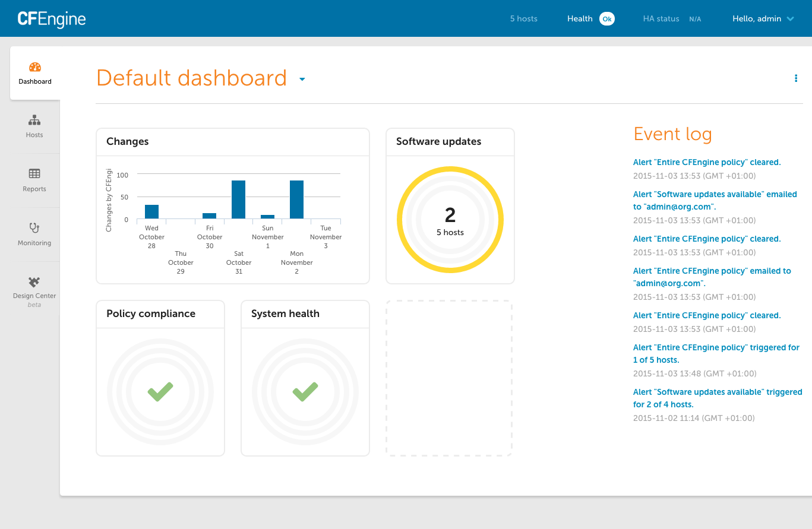Click the 2015-11-02 11:14 timestamp
Image resolution: width=812 pixels, height=529 pixels.
tap(694, 418)
